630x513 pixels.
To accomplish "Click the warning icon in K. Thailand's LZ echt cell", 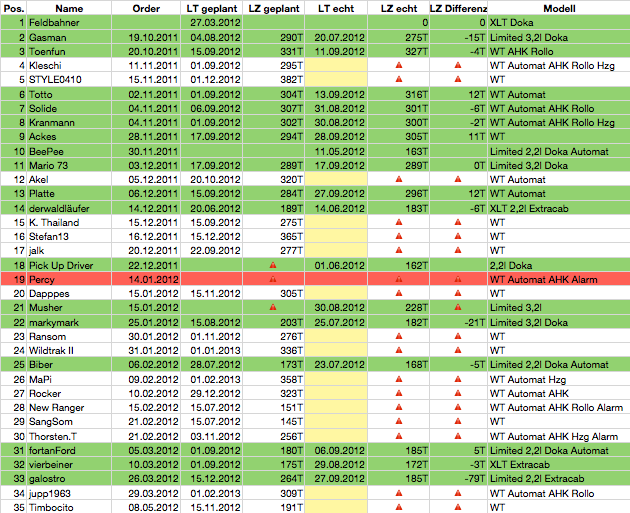I will pyautogui.click(x=399, y=222).
